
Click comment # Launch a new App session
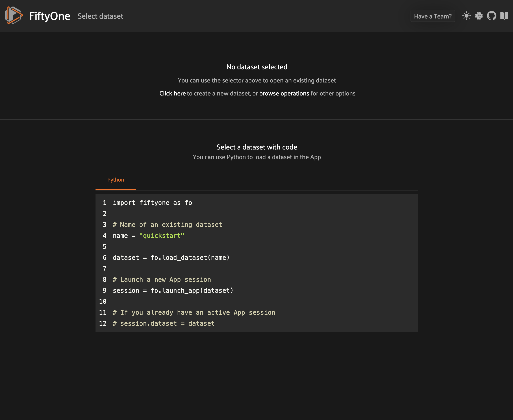point(162,280)
